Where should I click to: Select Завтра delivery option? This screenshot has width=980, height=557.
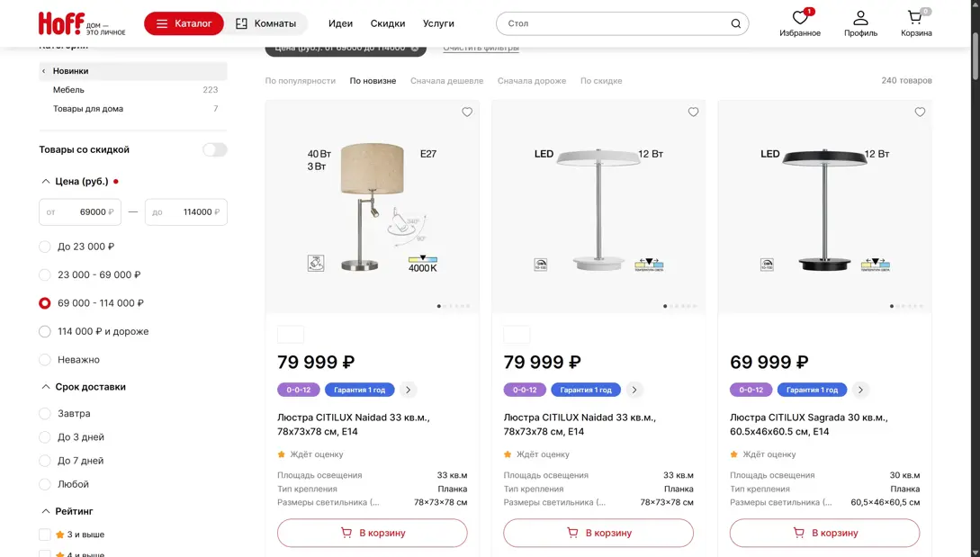click(45, 414)
